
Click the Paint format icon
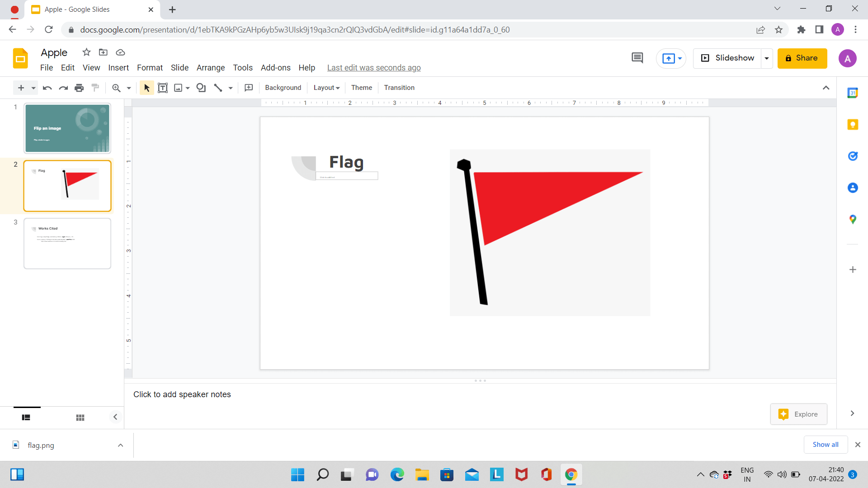[95, 88]
